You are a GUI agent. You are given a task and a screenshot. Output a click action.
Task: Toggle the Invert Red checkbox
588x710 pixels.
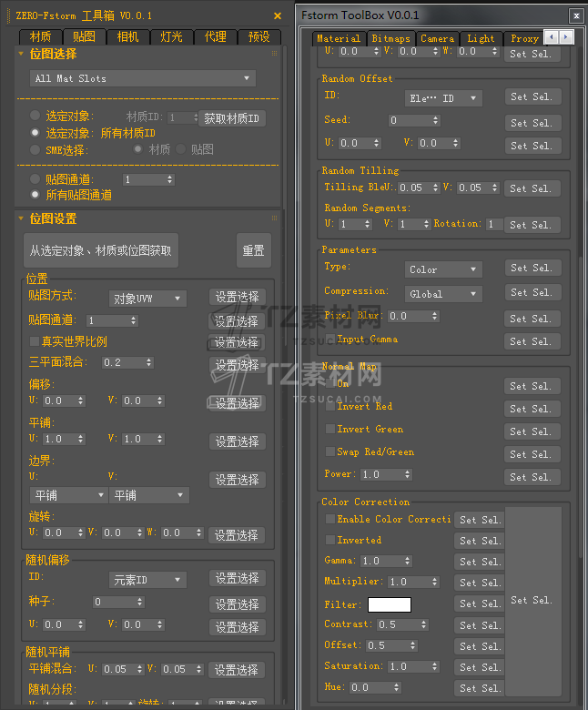tap(330, 406)
